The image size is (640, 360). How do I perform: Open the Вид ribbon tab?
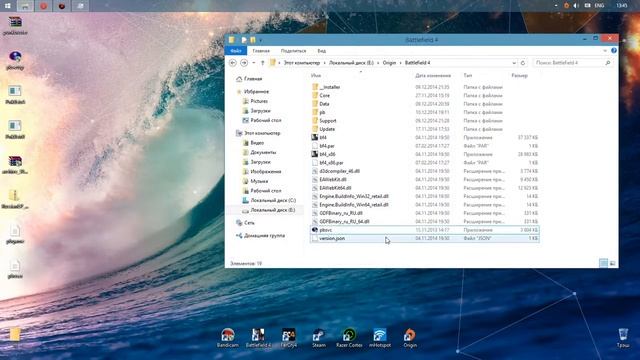[x=322, y=51]
